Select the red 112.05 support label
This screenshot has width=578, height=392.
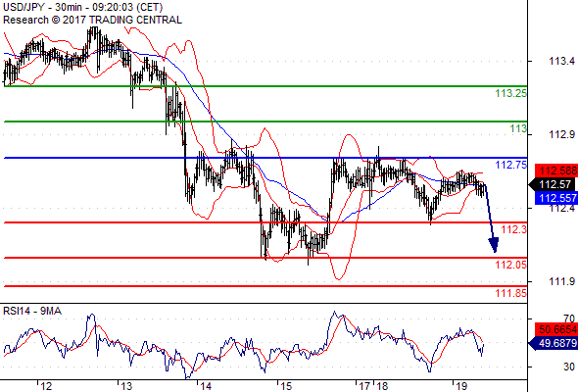(x=510, y=265)
